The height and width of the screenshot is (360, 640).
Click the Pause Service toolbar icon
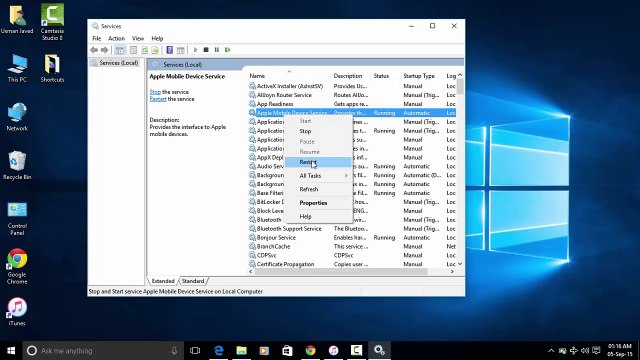(217, 50)
